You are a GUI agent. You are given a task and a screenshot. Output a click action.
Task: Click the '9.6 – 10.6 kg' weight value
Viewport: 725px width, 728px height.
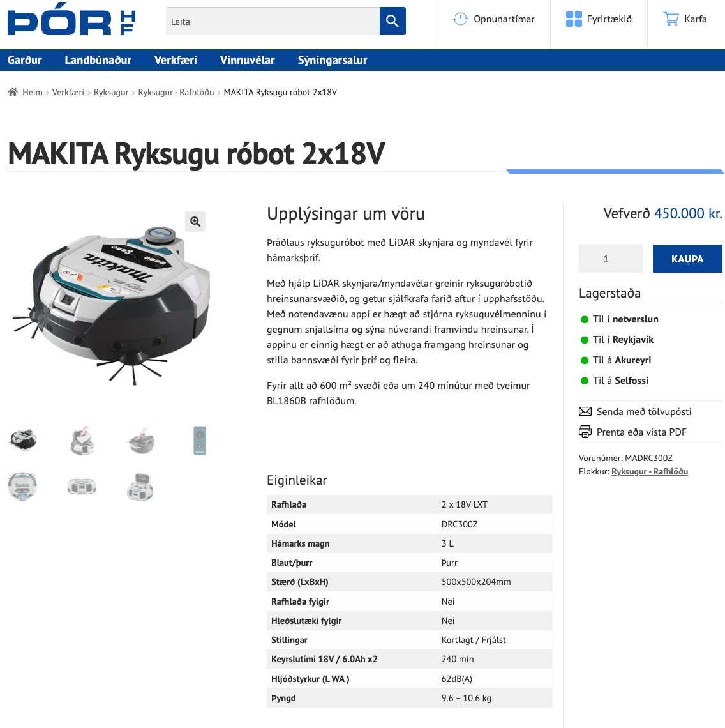tap(466, 698)
